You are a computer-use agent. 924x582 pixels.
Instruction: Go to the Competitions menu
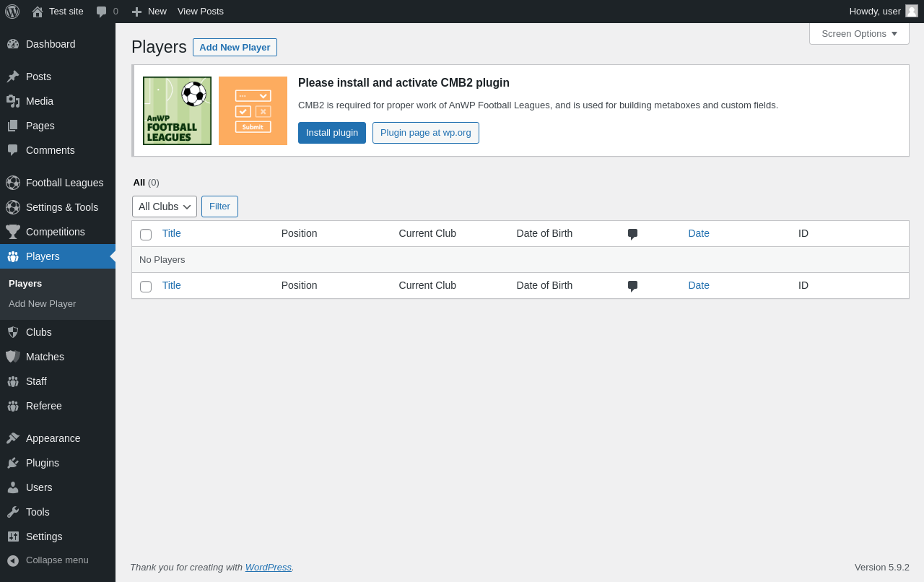pos(58,232)
